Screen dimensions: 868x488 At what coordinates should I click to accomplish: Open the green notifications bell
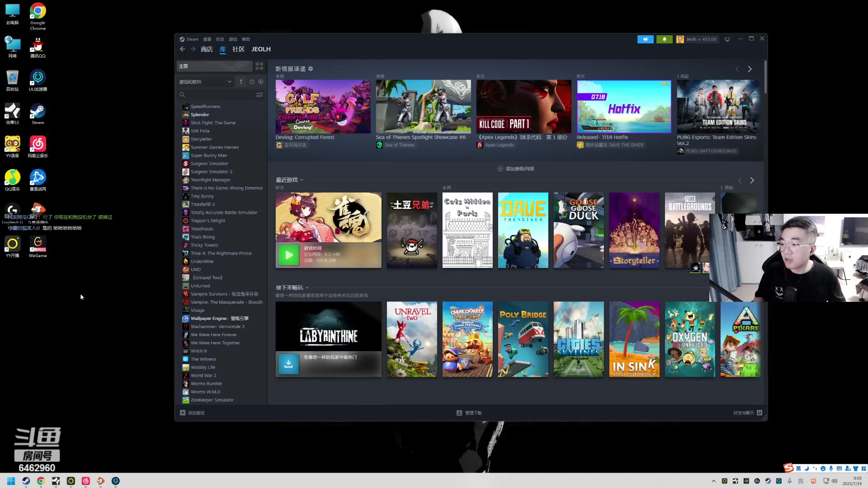click(x=664, y=39)
